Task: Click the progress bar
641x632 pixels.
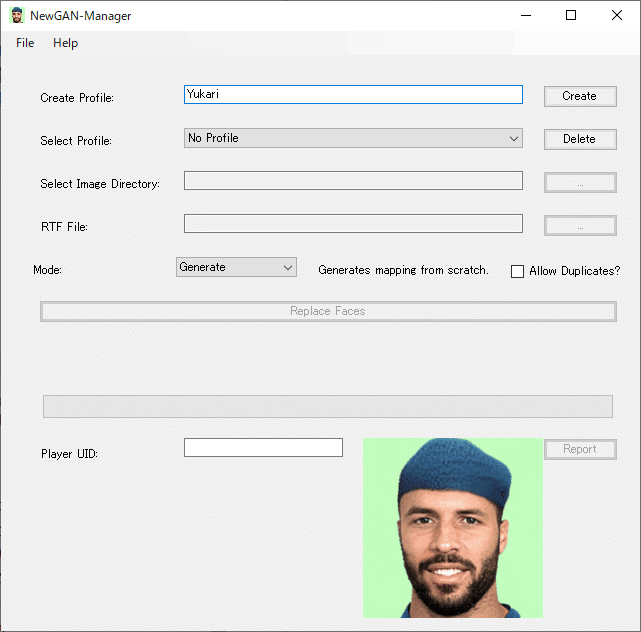Action: click(328, 406)
